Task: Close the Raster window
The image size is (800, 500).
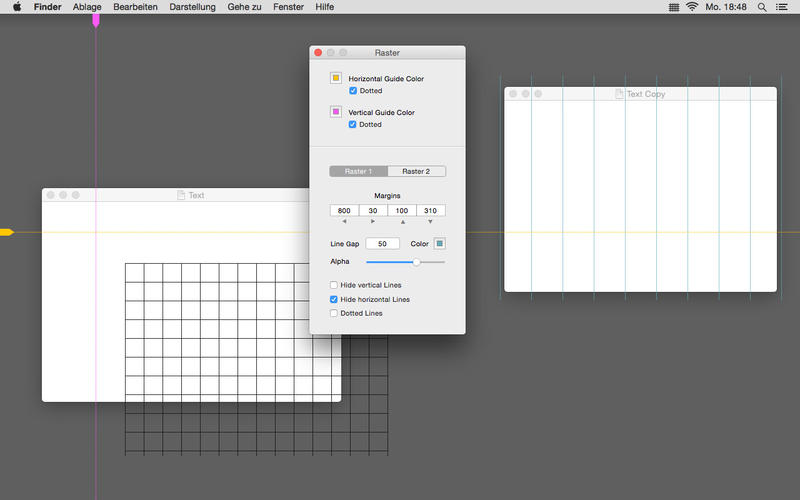Action: 318,53
